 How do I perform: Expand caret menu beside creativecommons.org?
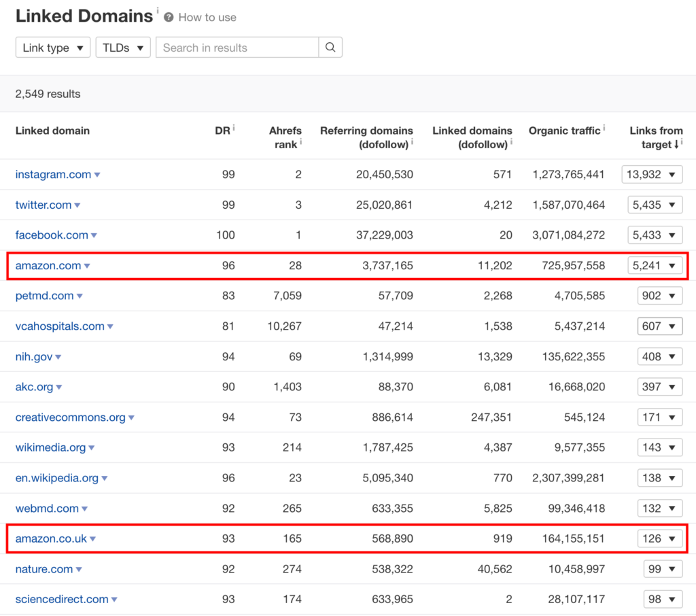tap(131, 418)
